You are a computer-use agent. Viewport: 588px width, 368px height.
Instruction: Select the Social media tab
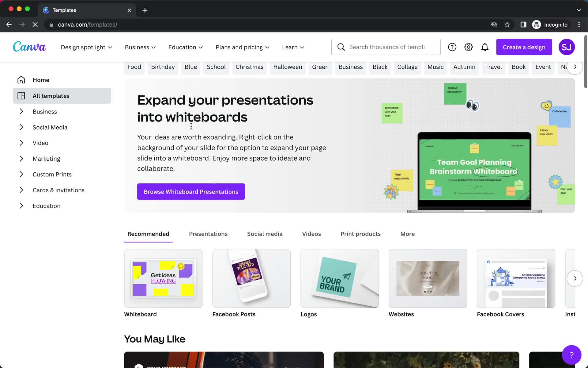265,234
